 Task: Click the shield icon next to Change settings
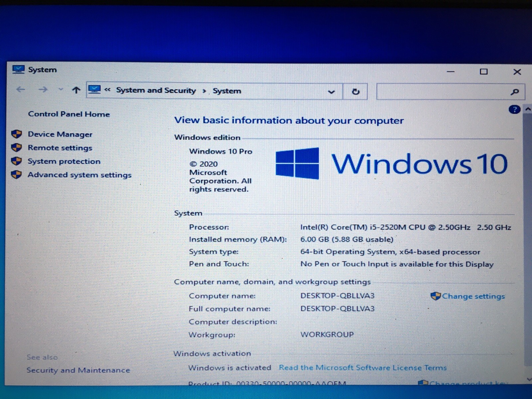pyautogui.click(x=435, y=296)
